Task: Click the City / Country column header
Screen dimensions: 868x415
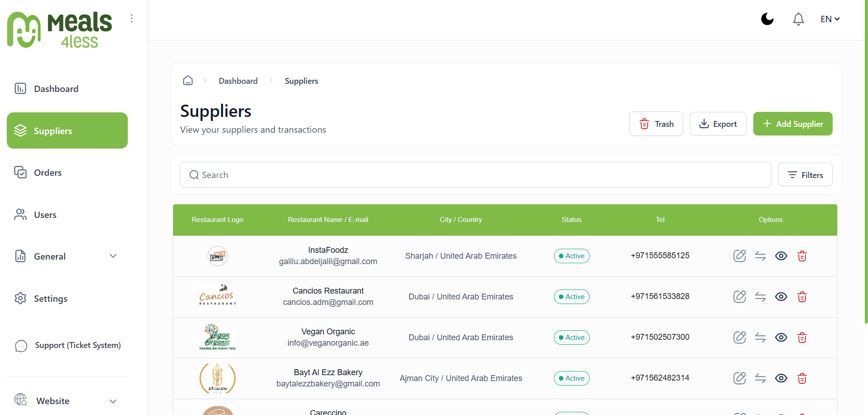Action: [x=461, y=220]
